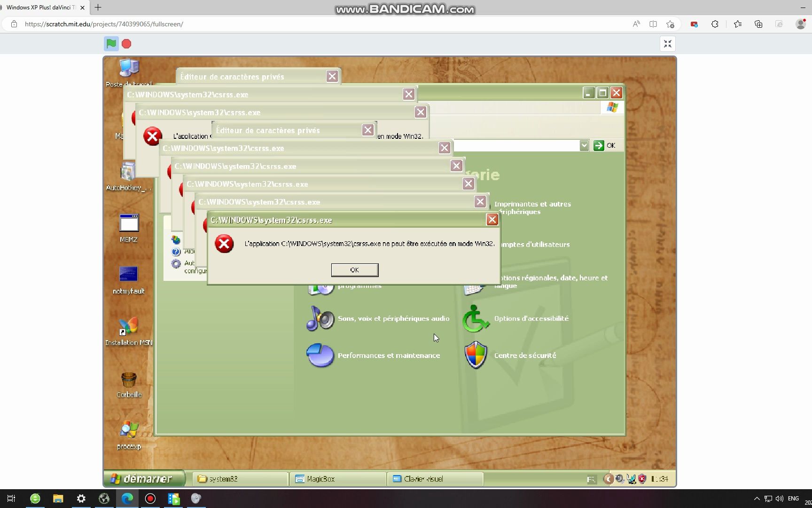812x508 pixels.
Task: Open Poste de travail desktop icon
Action: click(129, 73)
